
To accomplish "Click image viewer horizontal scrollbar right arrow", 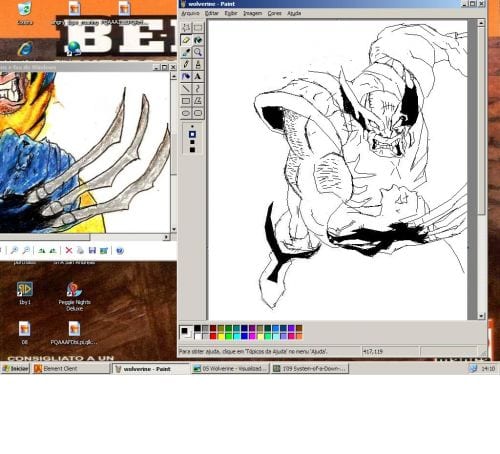I will tap(166, 237).
